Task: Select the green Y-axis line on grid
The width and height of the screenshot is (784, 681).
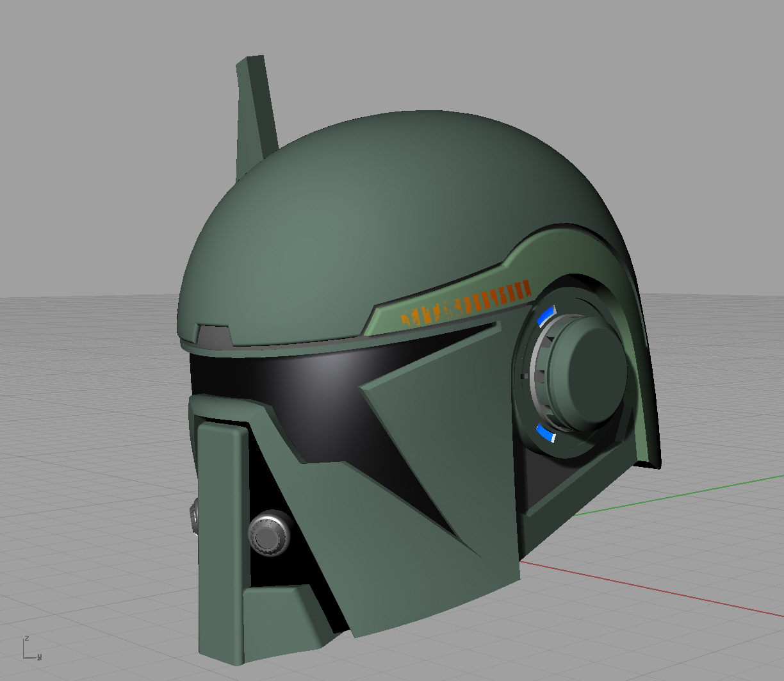Action: coord(679,495)
